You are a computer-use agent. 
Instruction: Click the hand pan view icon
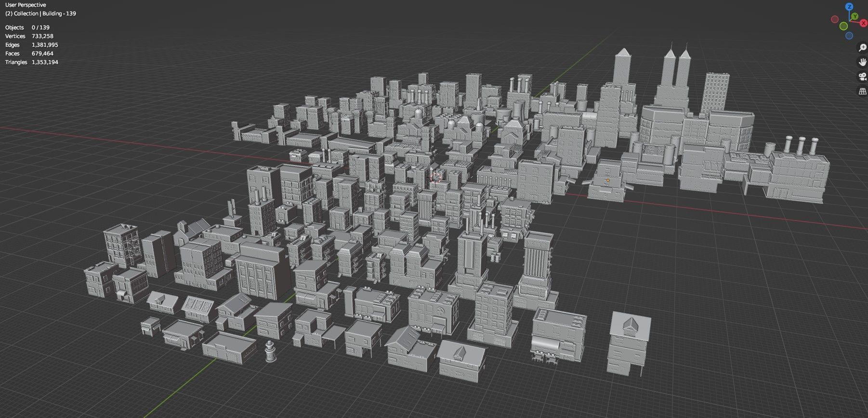tap(863, 62)
